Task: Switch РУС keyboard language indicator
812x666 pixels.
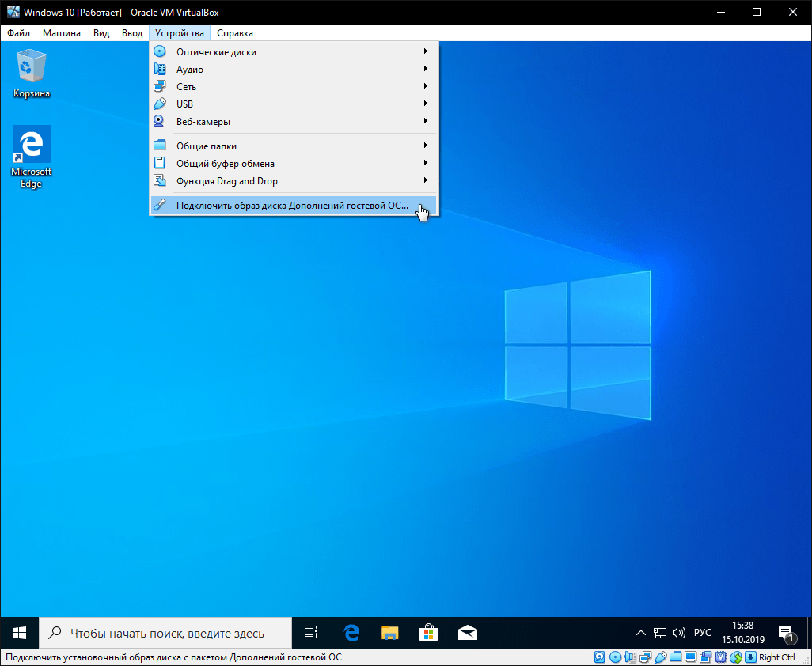Action: (702, 634)
